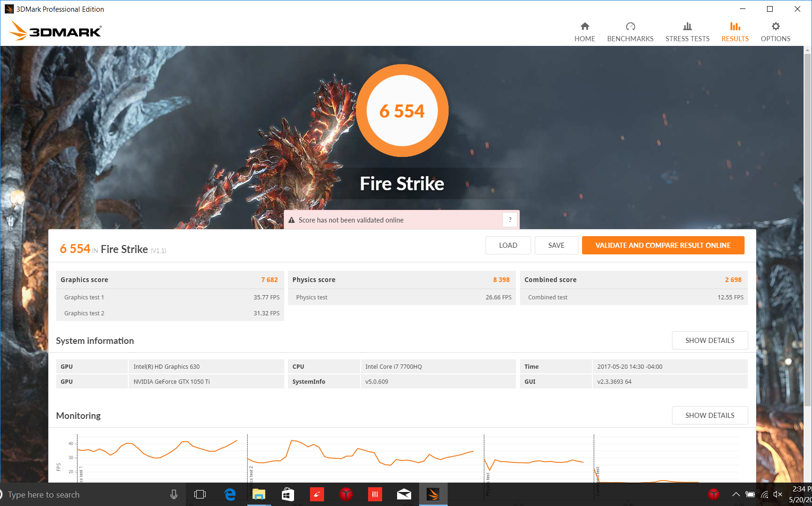Go to the HOME section
Screen dimensions: 812x506
point(584,32)
